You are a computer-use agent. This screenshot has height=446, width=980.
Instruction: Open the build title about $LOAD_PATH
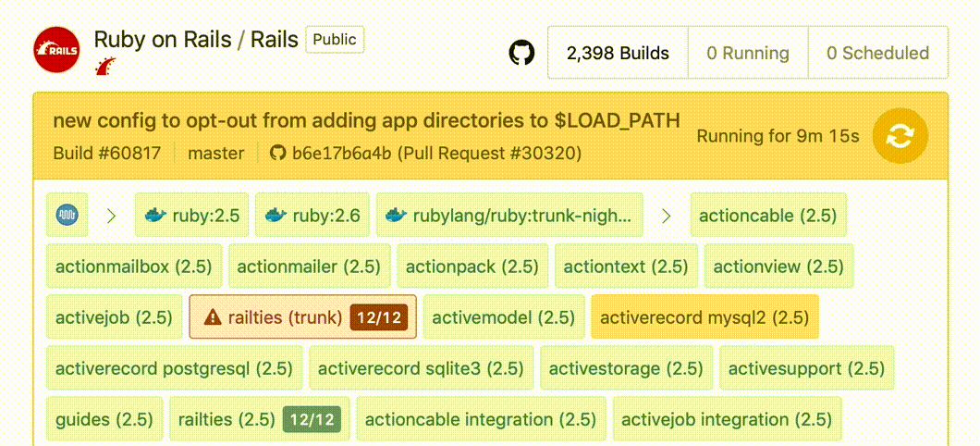pyautogui.click(x=366, y=120)
